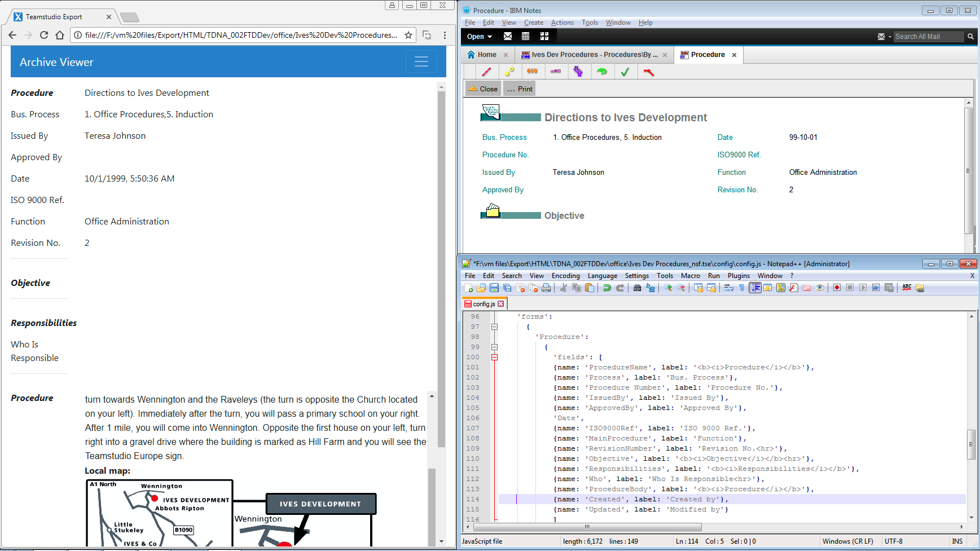Open Calendar icon in IBM Notes bar
Screen dimensions: 980x551
[x=526, y=36]
